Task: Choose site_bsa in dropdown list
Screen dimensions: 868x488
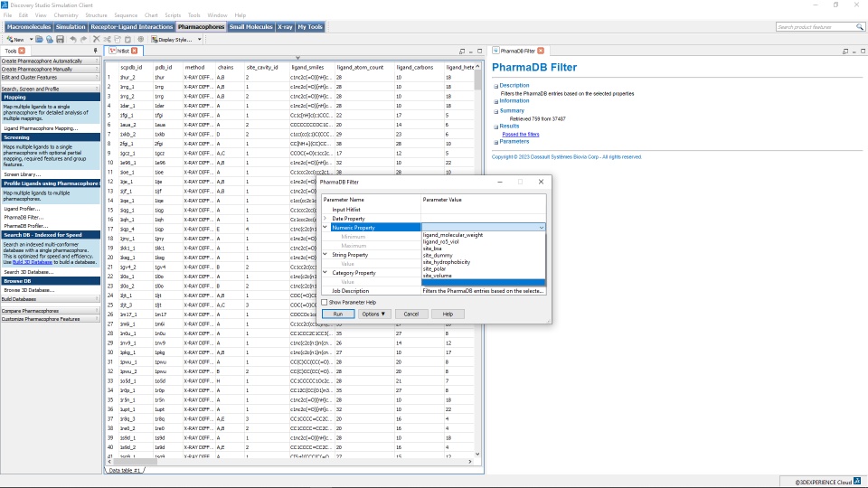Action: pyautogui.click(x=432, y=249)
